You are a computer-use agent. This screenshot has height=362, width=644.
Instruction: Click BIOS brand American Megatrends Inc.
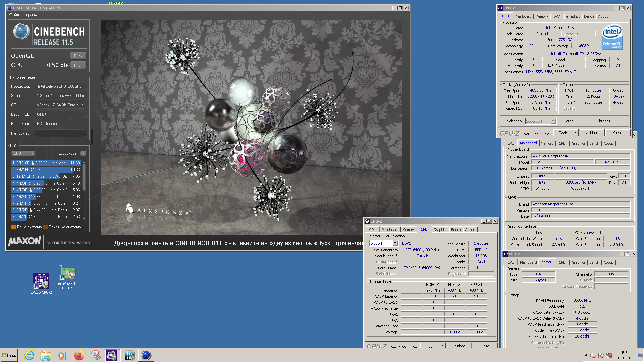581,204
